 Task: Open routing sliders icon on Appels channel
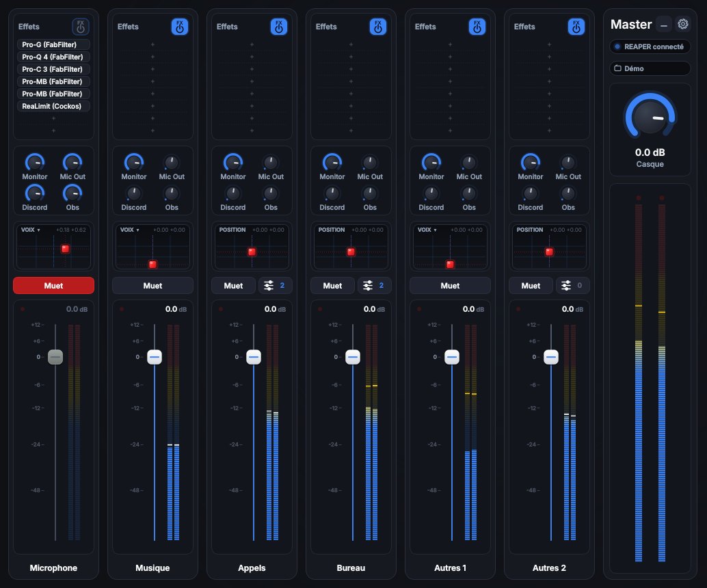click(275, 285)
